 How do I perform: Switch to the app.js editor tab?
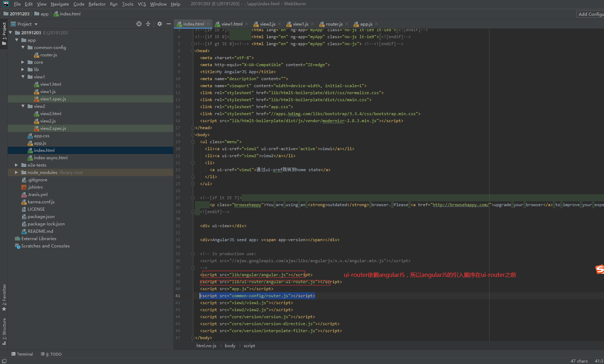click(366, 24)
